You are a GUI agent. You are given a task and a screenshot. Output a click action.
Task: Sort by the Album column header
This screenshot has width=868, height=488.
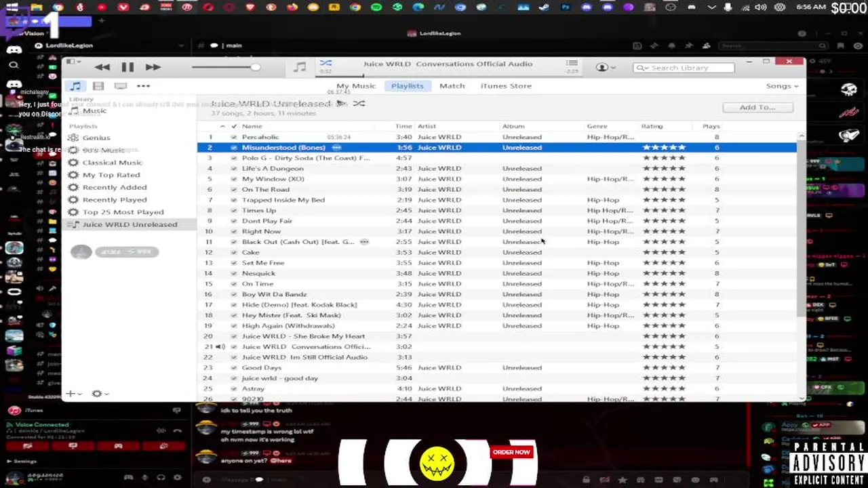click(513, 127)
